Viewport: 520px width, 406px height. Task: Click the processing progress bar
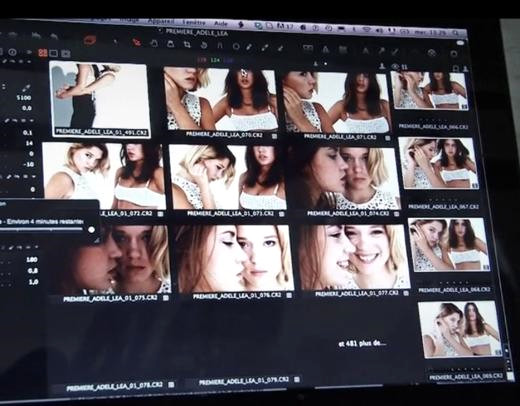click(x=41, y=229)
